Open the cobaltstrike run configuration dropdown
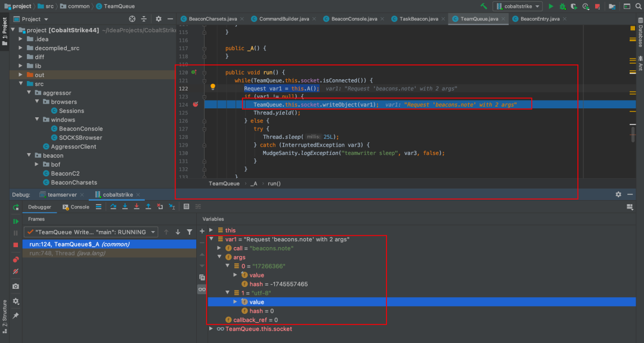This screenshot has width=644, height=343. [518, 6]
